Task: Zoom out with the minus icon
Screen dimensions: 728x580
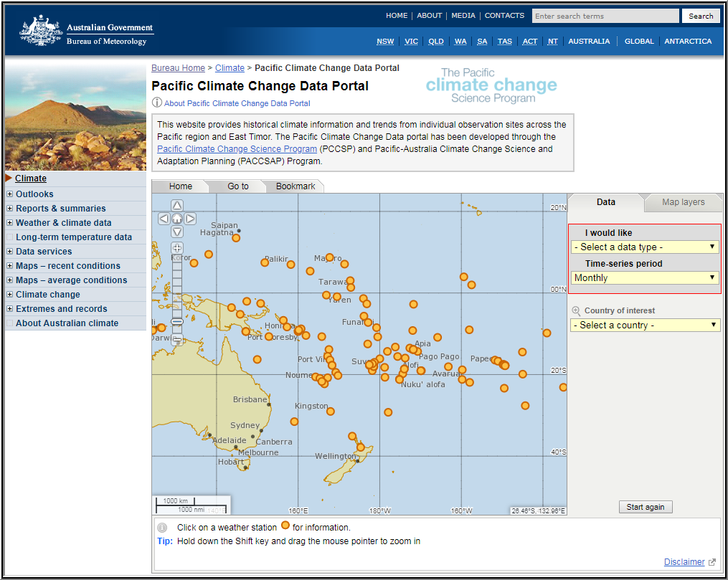Action: tap(176, 341)
